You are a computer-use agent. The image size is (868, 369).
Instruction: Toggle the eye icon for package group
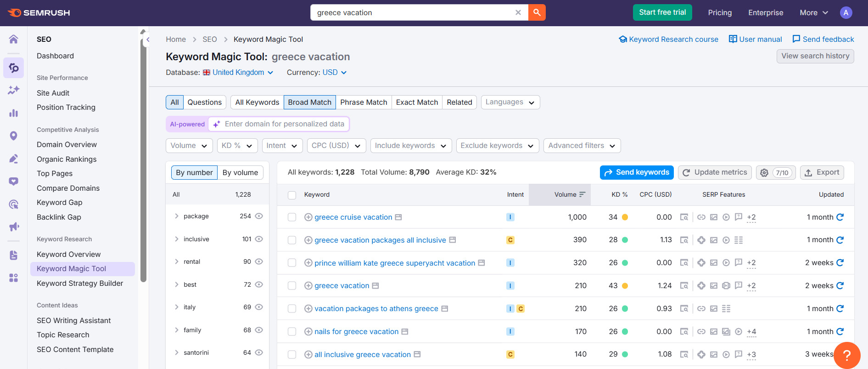click(x=259, y=216)
